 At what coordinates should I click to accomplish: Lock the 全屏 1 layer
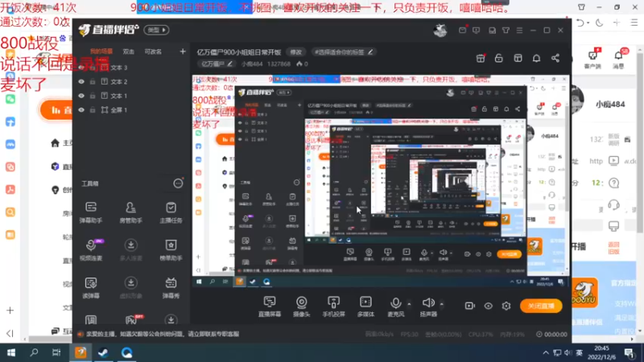[93, 109]
